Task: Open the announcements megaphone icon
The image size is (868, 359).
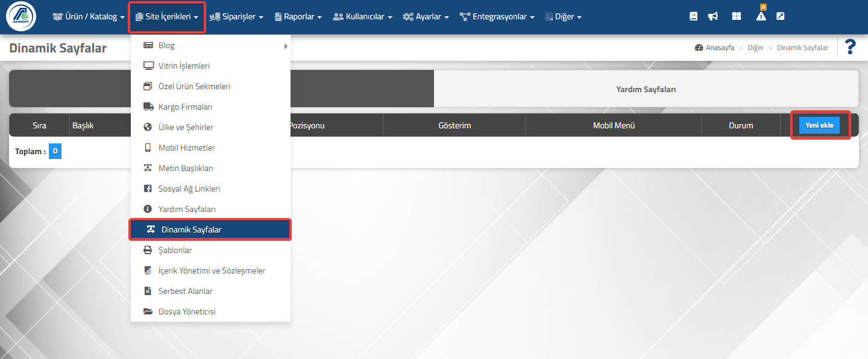Action: click(x=713, y=17)
